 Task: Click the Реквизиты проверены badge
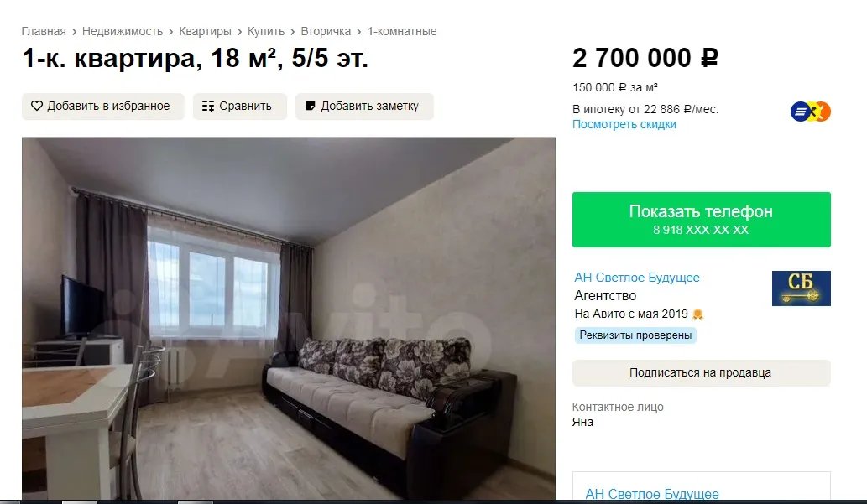pos(635,335)
